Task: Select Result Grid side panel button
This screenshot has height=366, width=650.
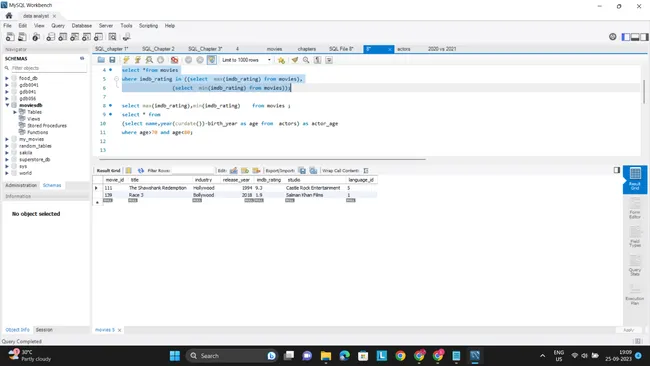Action: 635,179
